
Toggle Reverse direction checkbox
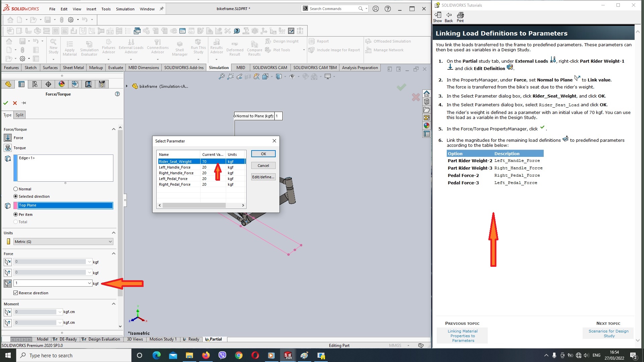[x=15, y=293]
